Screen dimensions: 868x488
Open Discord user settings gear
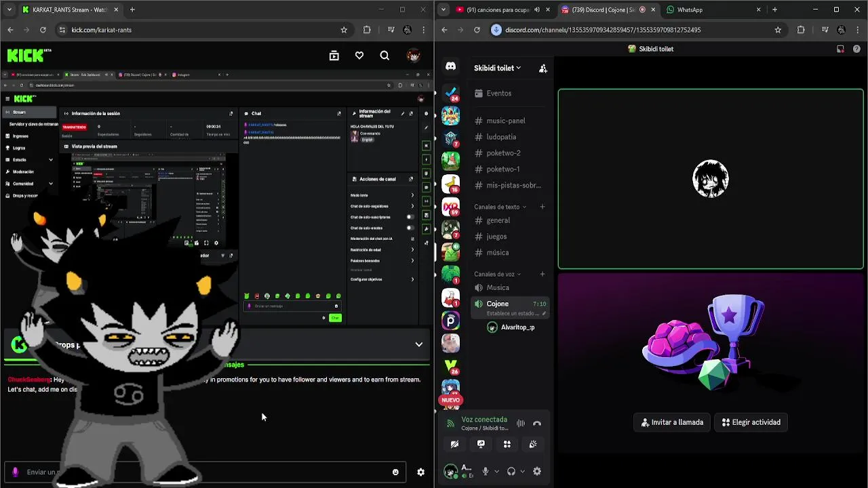(537, 471)
